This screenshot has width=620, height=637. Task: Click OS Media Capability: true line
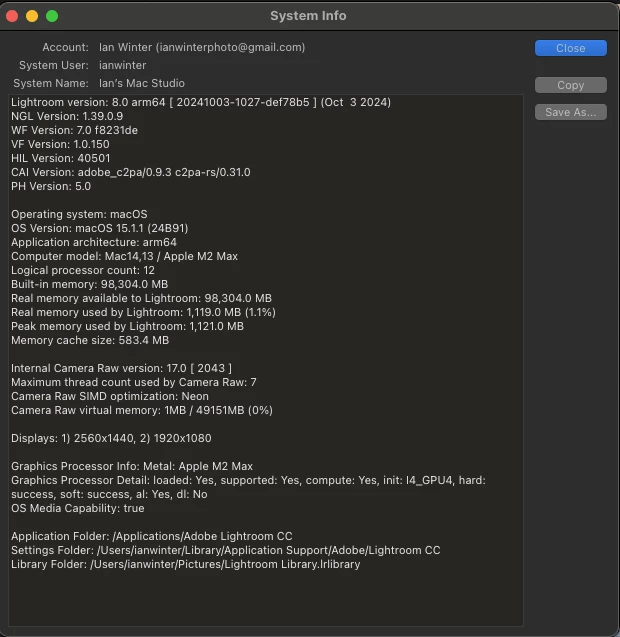78,509
